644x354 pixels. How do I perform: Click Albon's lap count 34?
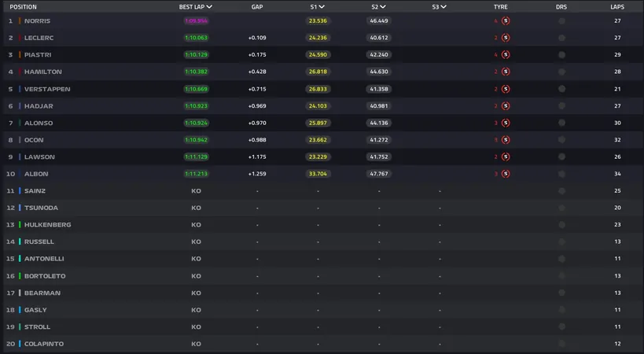coord(617,174)
